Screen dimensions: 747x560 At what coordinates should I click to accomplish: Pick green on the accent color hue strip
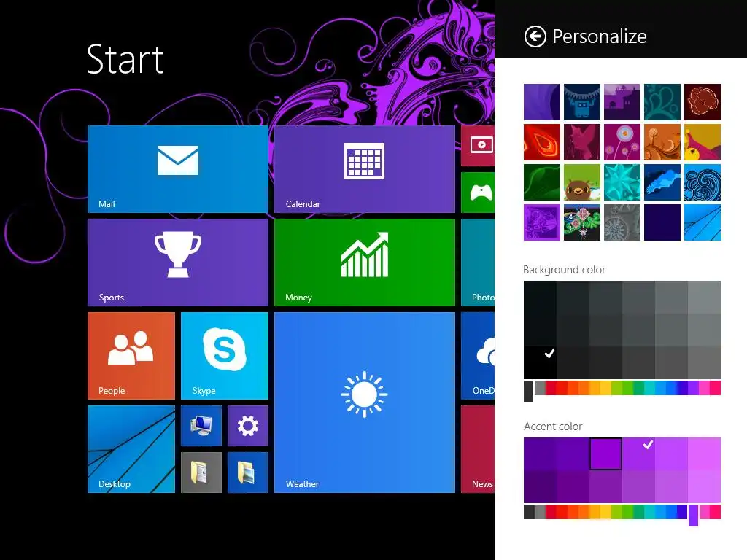627,512
